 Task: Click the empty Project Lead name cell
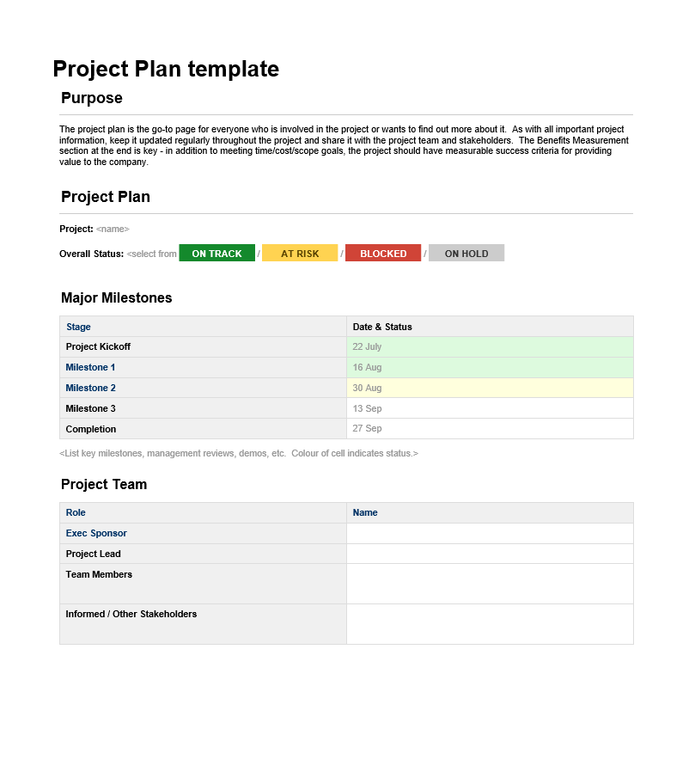491,554
